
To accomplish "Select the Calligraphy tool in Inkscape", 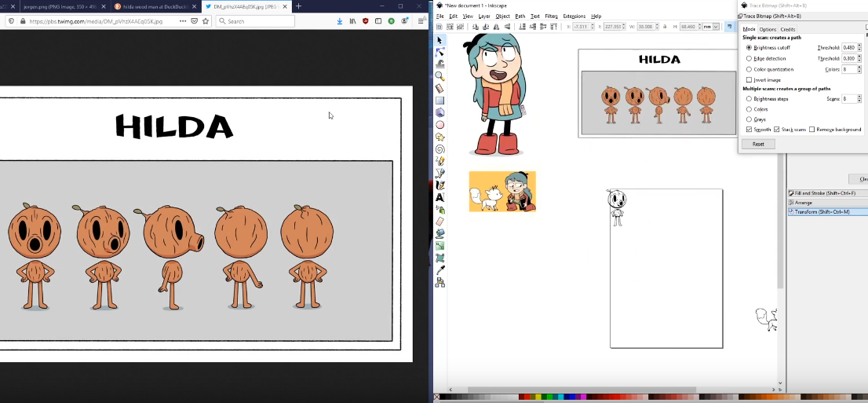I will tap(440, 185).
